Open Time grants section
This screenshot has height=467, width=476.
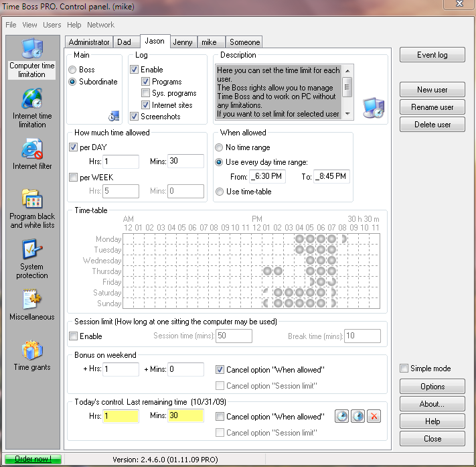(x=32, y=356)
